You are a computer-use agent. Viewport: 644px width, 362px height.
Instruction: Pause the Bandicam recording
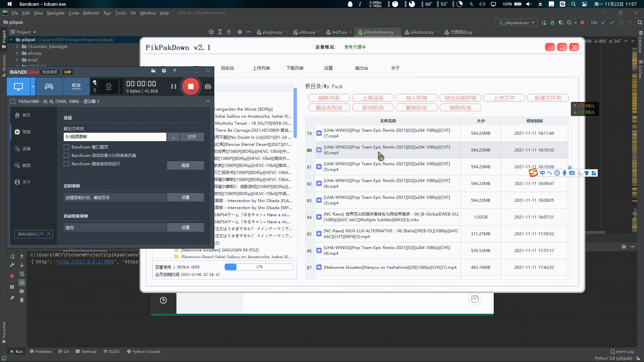173,86
